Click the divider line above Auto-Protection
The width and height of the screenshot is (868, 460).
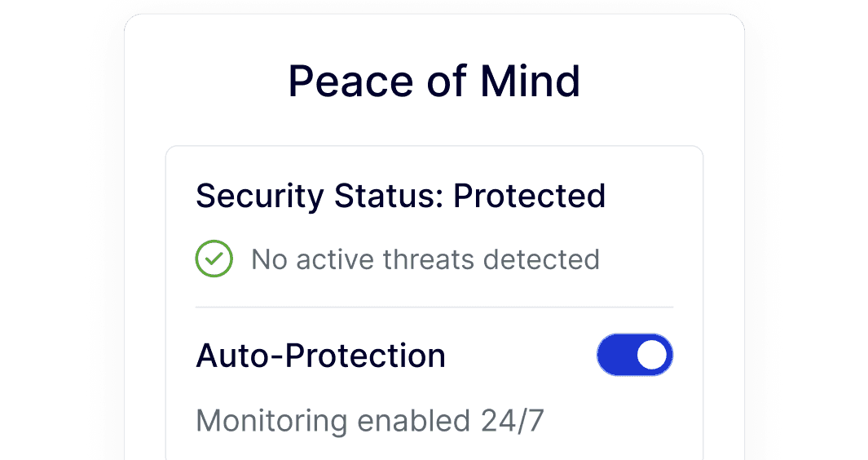pyautogui.click(x=434, y=307)
